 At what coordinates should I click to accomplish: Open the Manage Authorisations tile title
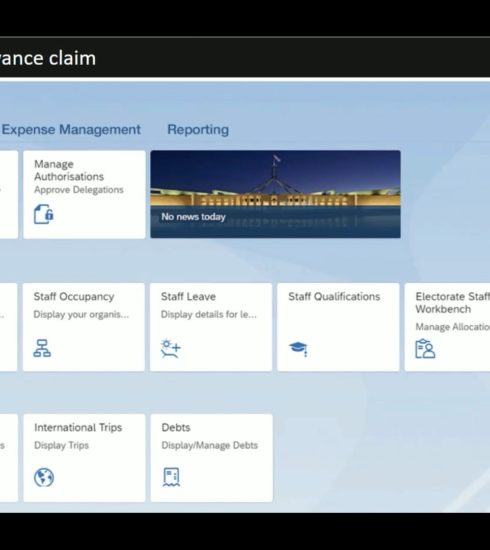69,170
